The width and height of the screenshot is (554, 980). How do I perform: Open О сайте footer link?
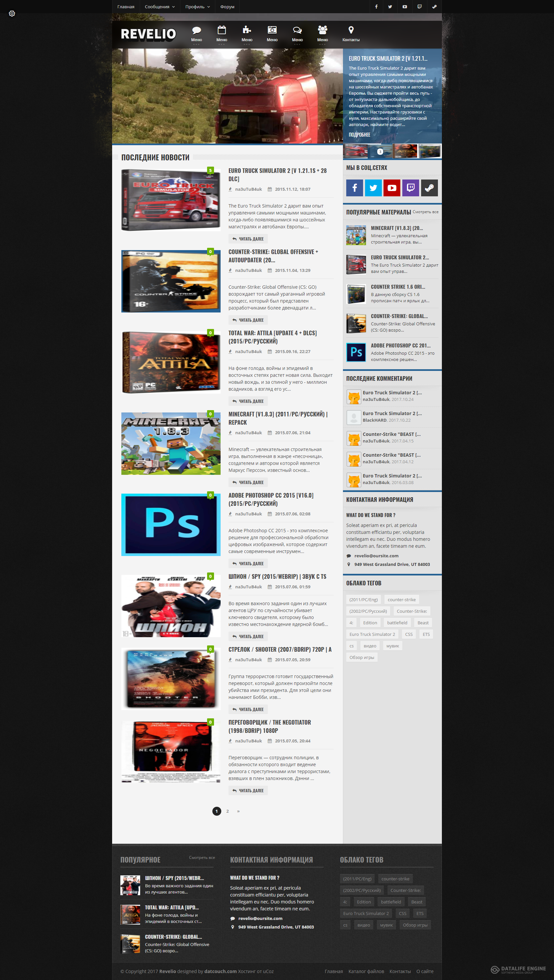coord(425,971)
